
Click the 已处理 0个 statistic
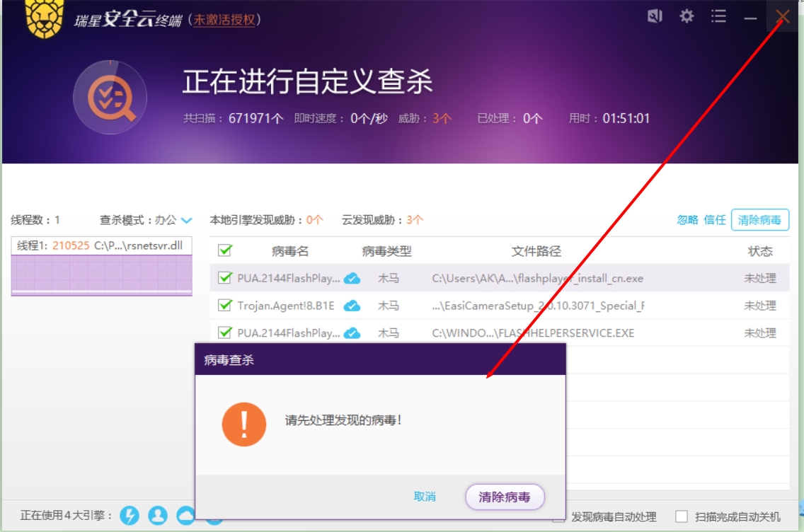(510, 118)
